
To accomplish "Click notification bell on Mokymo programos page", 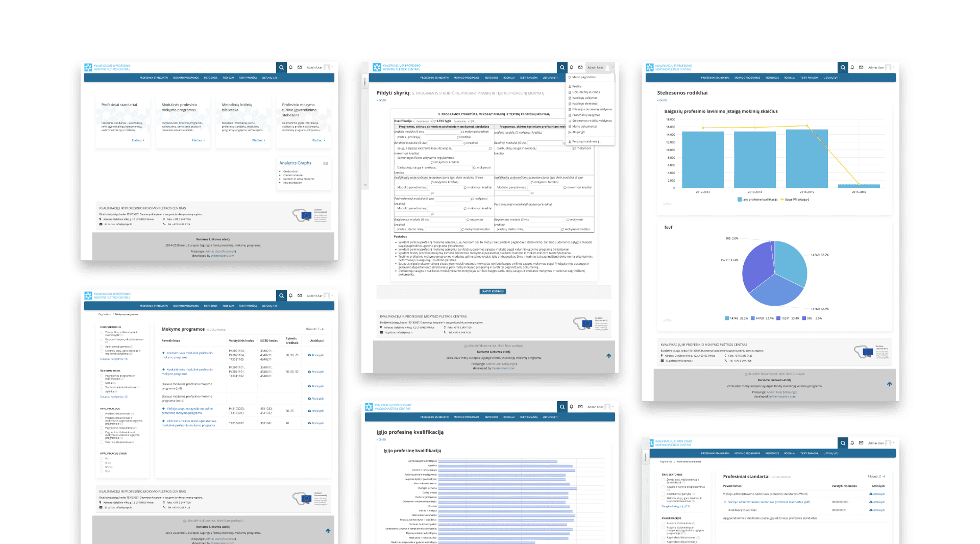I will [x=291, y=295].
